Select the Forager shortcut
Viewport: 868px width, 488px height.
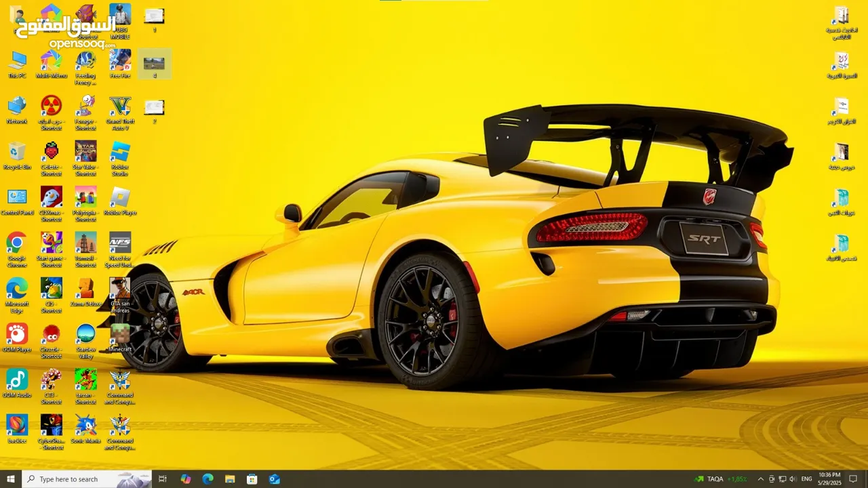click(x=85, y=113)
